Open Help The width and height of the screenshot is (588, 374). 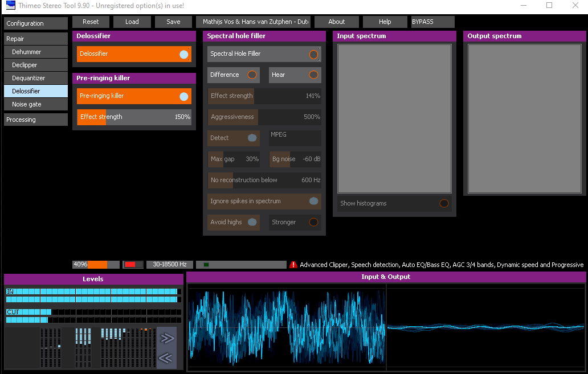tap(385, 22)
